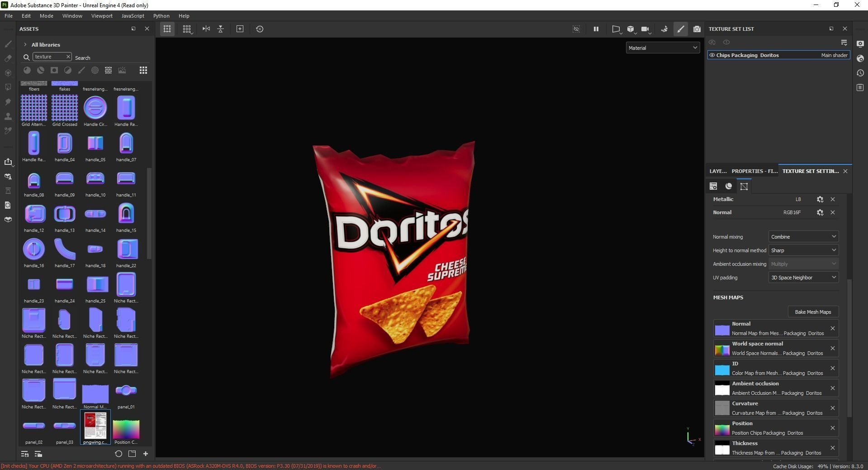The width and height of the screenshot is (868, 470).
Task: Open the Material viewport dropdown
Action: tap(663, 48)
